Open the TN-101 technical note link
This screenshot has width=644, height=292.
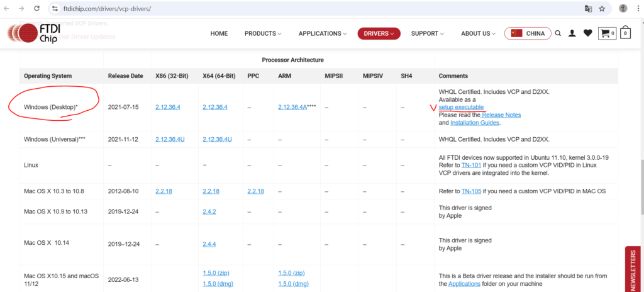tap(470, 165)
